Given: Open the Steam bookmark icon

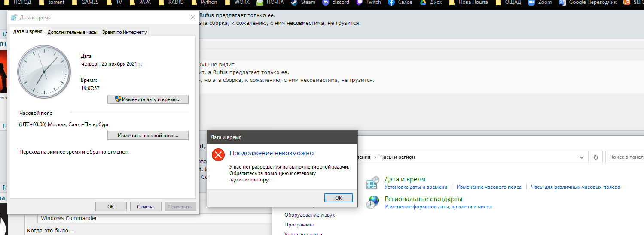Looking at the screenshot, I should point(294,2).
